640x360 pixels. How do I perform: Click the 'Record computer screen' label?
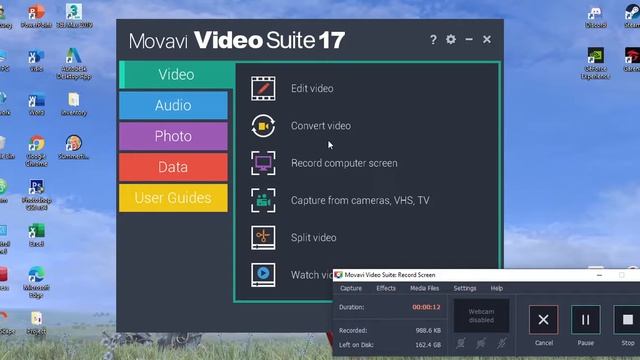(344, 163)
